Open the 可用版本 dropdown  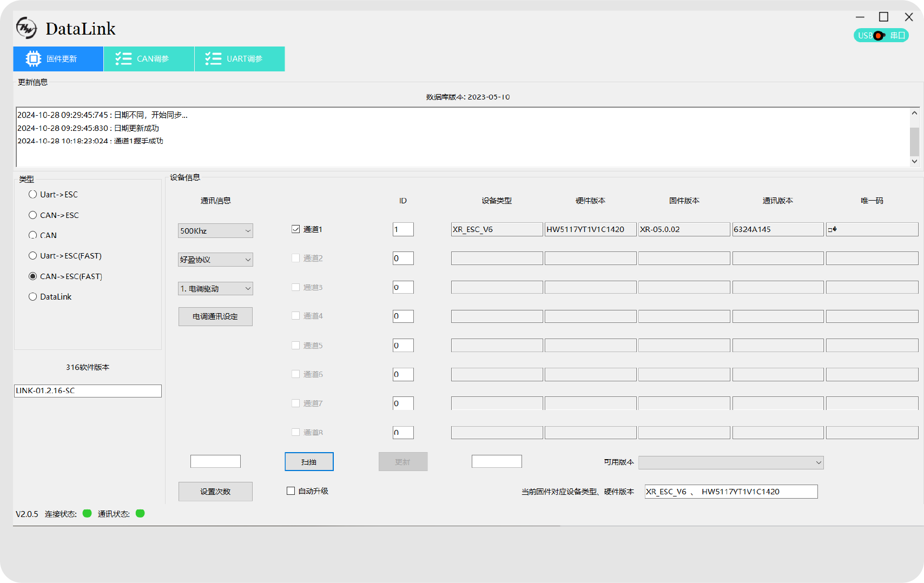[x=730, y=462]
